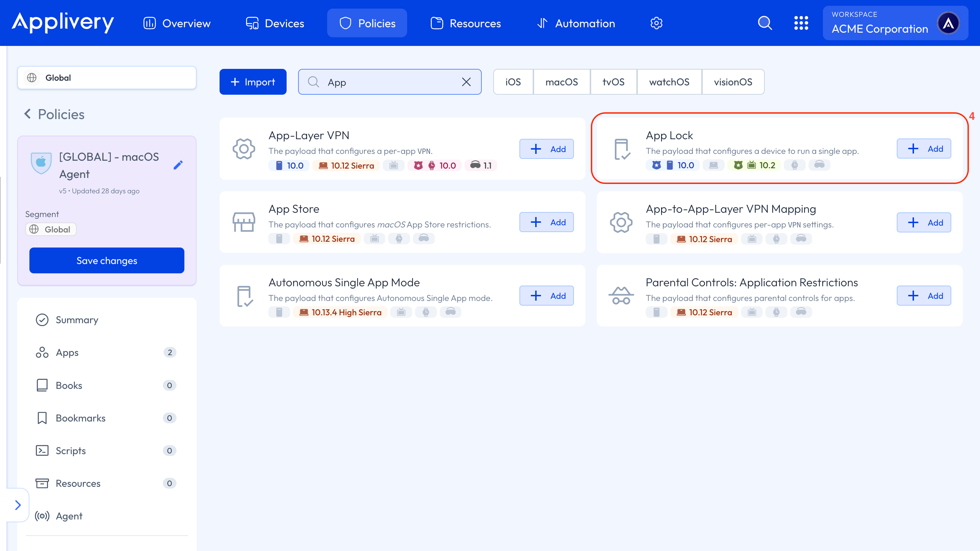The image size is (980, 551).
Task: Add the App Lock payload
Action: (x=923, y=149)
